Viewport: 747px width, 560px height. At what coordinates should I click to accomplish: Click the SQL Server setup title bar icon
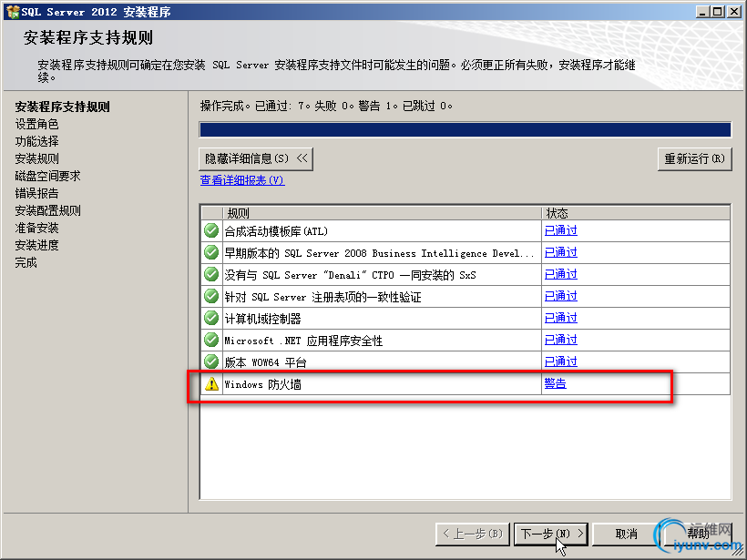13,12
